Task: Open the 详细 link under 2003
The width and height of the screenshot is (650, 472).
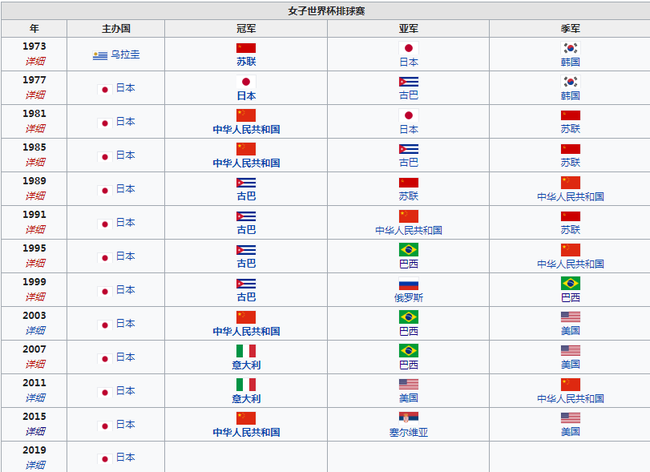Action: point(35,330)
